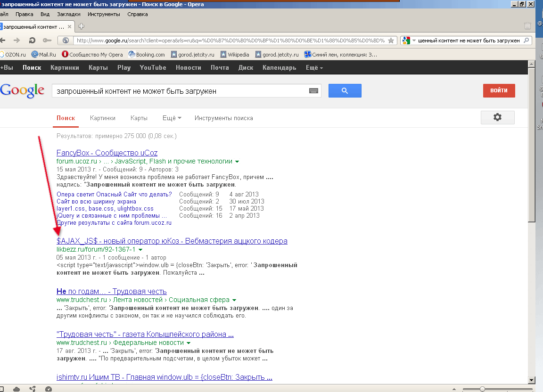Image resolution: width=543 pixels, height=392 pixels.
Task: Open the green arrow menu for likbezz.ru result
Action: pyautogui.click(x=140, y=250)
